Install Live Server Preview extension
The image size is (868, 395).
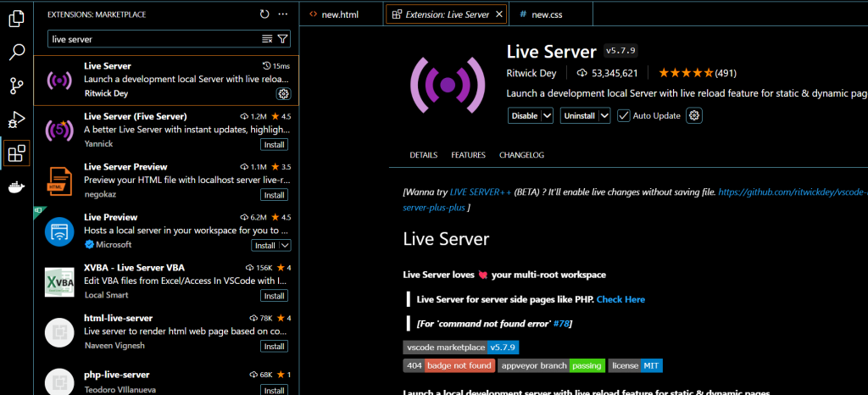point(274,195)
